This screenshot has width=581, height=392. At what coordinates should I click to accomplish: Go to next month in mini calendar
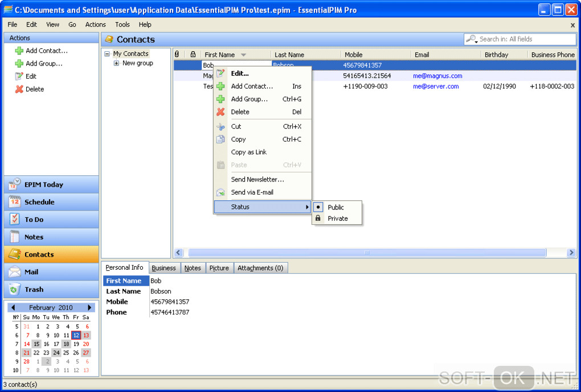tap(89, 307)
